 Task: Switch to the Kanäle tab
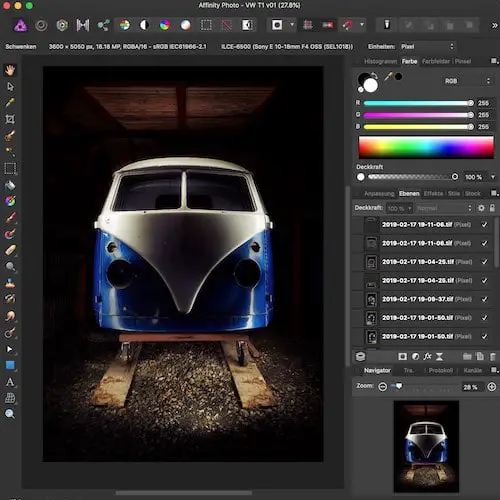pyautogui.click(x=473, y=370)
